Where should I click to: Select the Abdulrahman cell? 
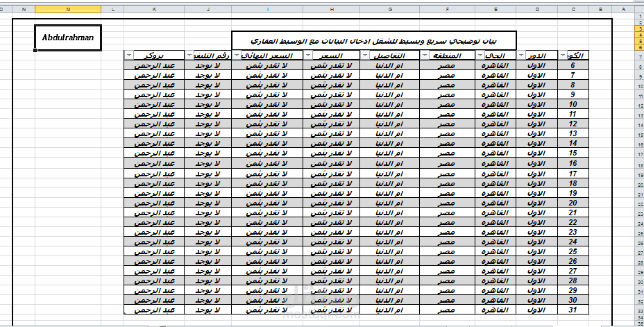(x=68, y=37)
